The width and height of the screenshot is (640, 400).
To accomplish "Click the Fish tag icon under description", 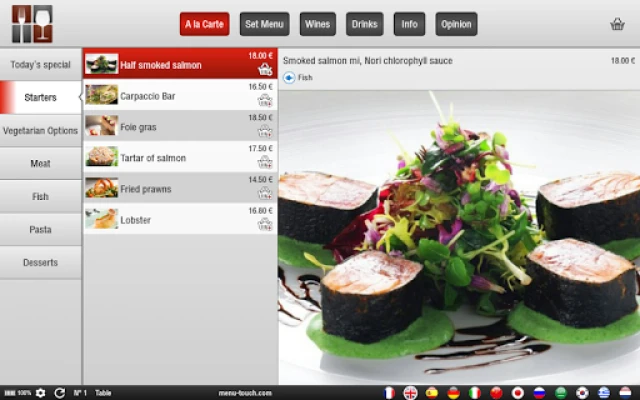I will click(290, 77).
